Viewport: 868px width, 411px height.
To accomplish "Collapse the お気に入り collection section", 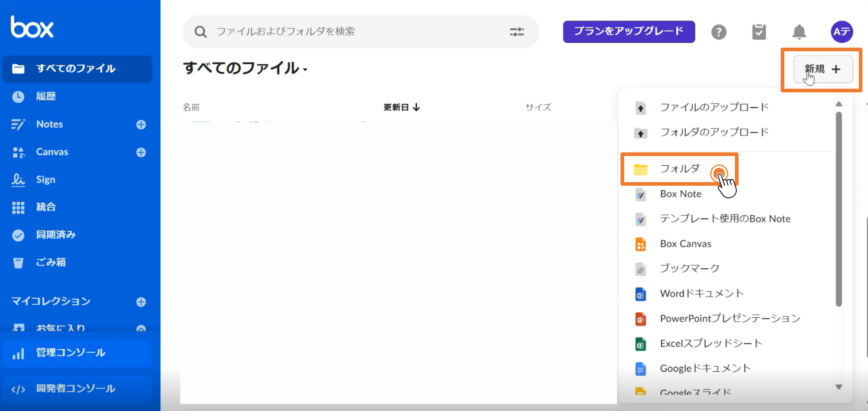I will [141, 328].
